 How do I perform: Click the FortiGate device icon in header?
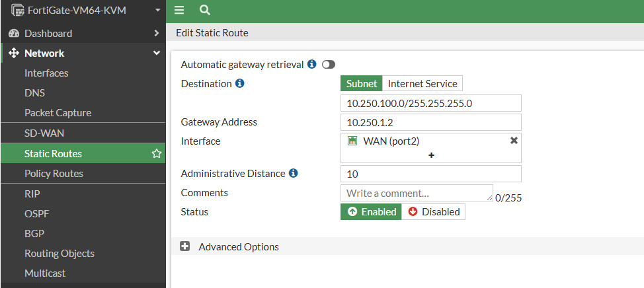coord(18,11)
